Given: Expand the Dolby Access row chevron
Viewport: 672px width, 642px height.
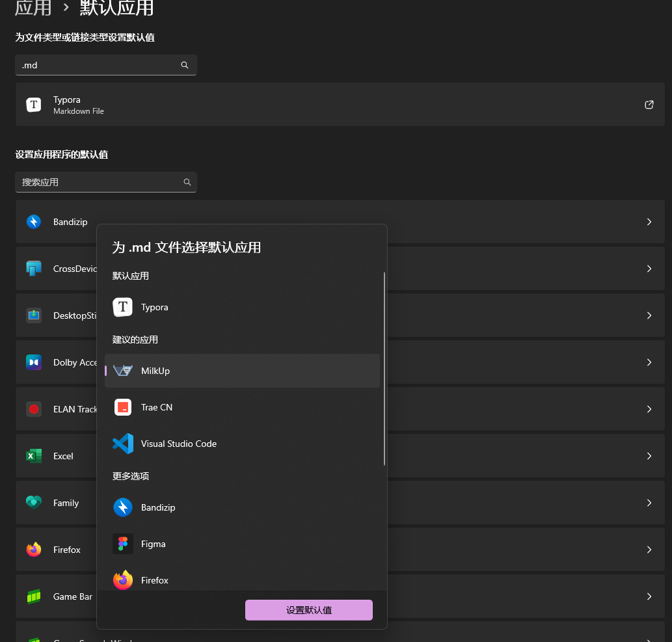Looking at the screenshot, I should [x=649, y=362].
